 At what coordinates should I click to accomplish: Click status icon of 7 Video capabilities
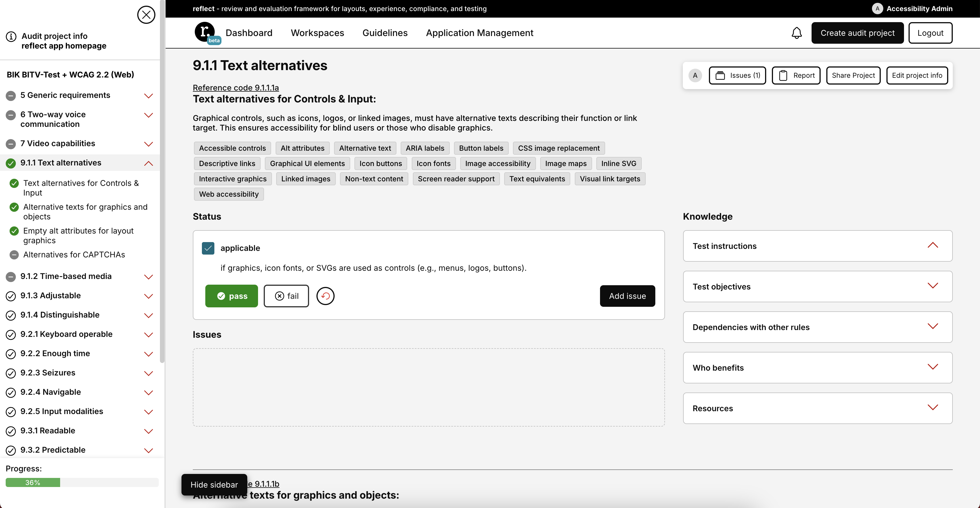tap(11, 144)
